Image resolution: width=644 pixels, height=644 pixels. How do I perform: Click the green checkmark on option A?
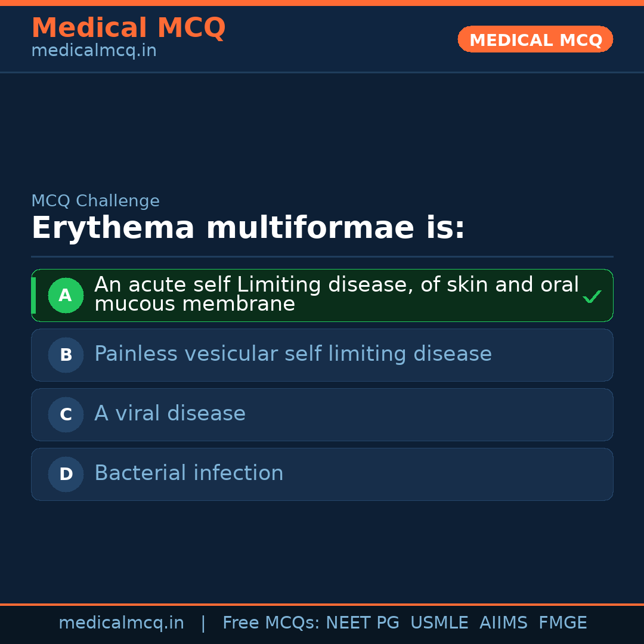(592, 296)
